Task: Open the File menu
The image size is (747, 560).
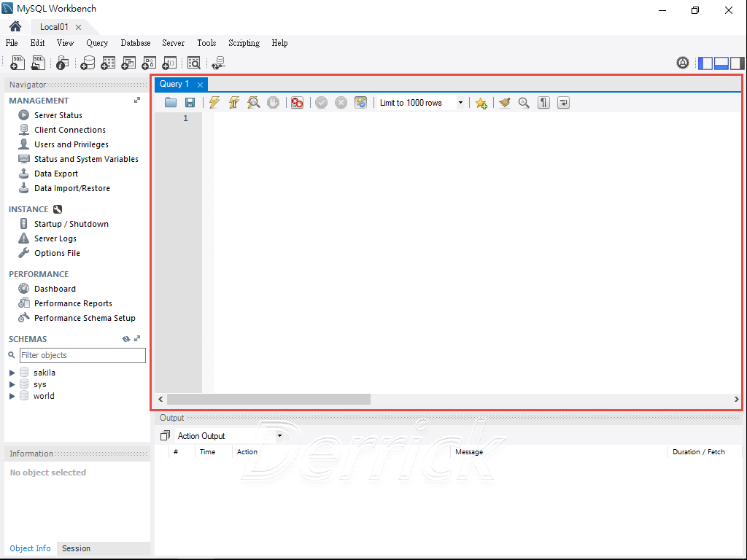Action: click(x=12, y=43)
